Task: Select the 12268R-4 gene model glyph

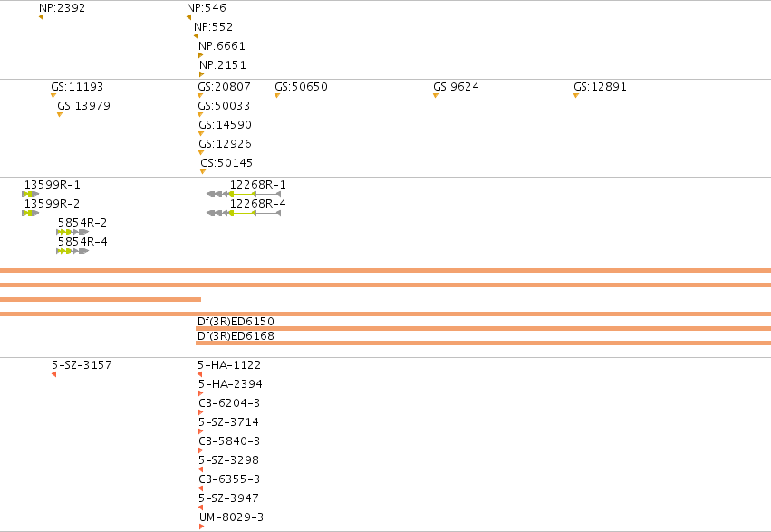Action: click(x=244, y=213)
